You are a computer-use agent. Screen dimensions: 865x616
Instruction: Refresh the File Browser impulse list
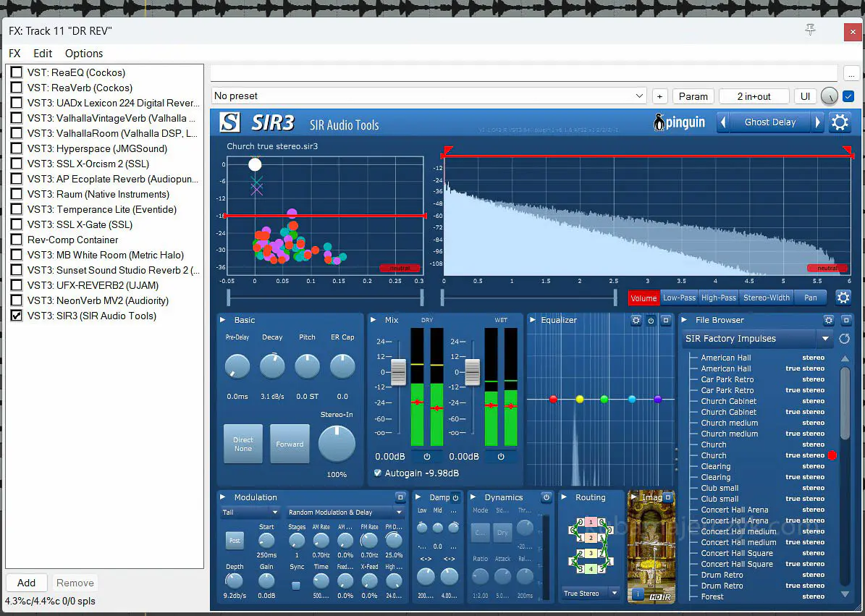tap(844, 339)
